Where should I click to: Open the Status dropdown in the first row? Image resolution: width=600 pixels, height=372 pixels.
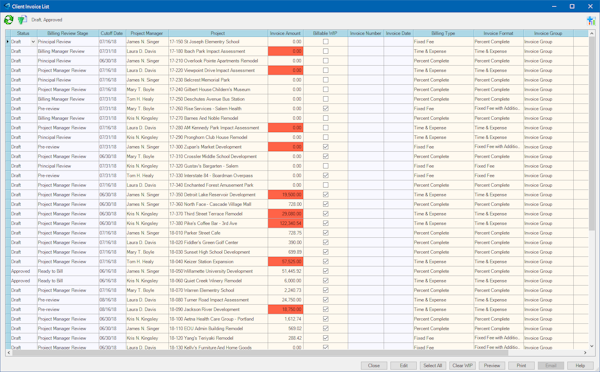33,42
